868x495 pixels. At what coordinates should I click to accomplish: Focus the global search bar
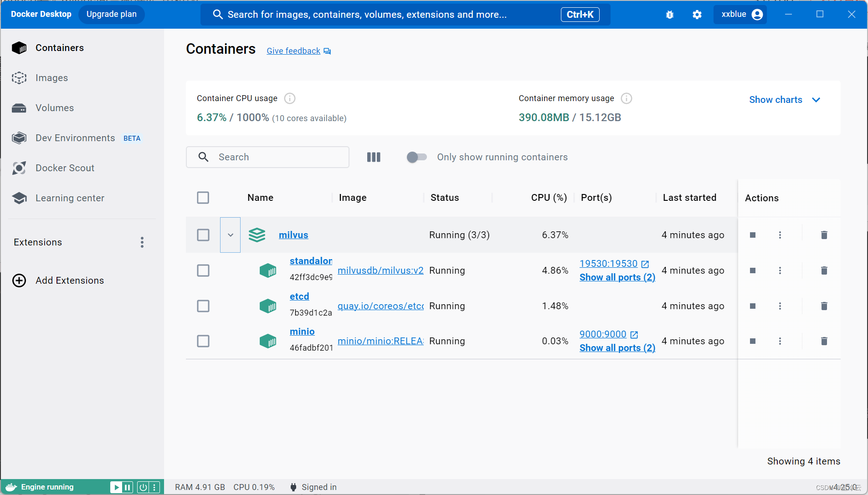click(x=406, y=15)
